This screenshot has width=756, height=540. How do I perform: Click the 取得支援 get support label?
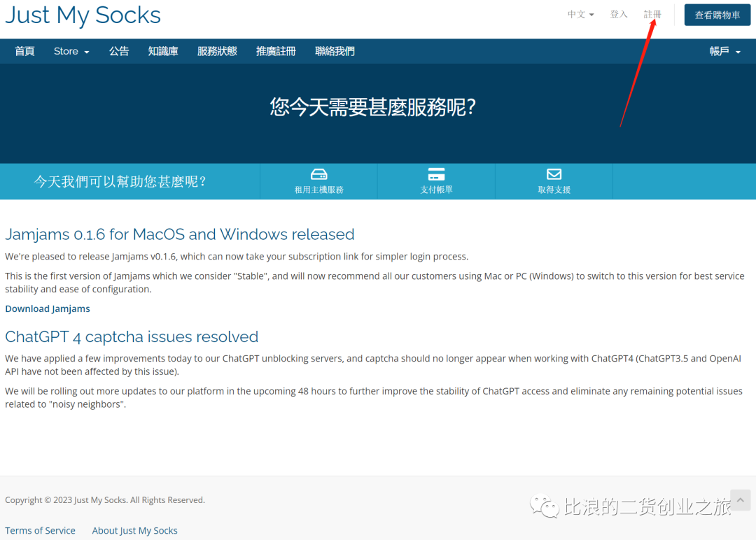[554, 190]
